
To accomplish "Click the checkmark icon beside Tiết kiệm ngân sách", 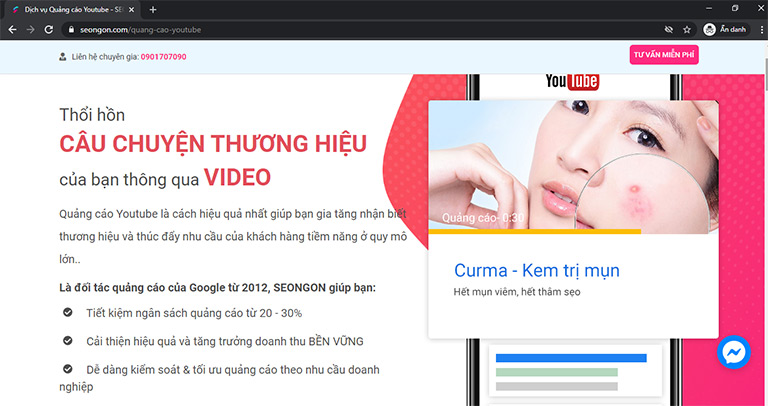I will [68, 312].
